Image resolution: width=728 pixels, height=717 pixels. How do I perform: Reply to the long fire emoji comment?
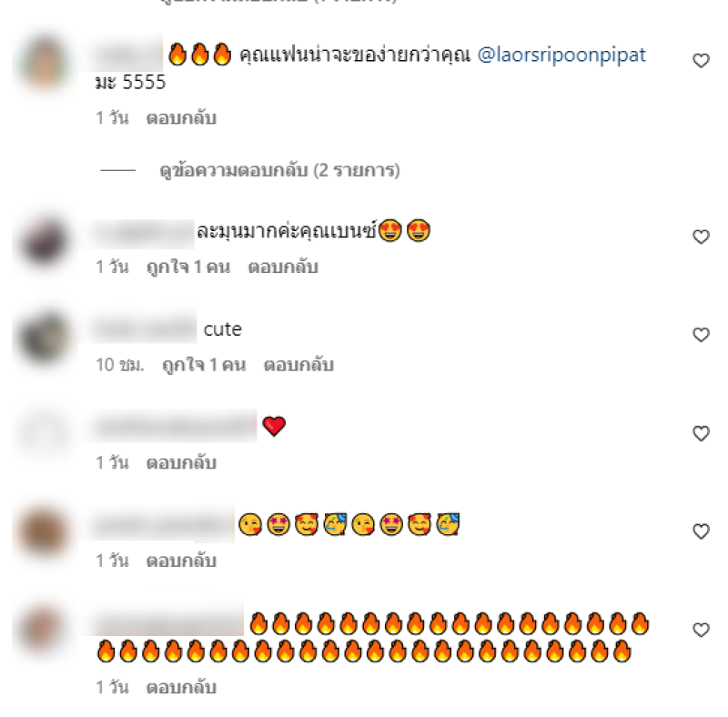tap(181, 687)
